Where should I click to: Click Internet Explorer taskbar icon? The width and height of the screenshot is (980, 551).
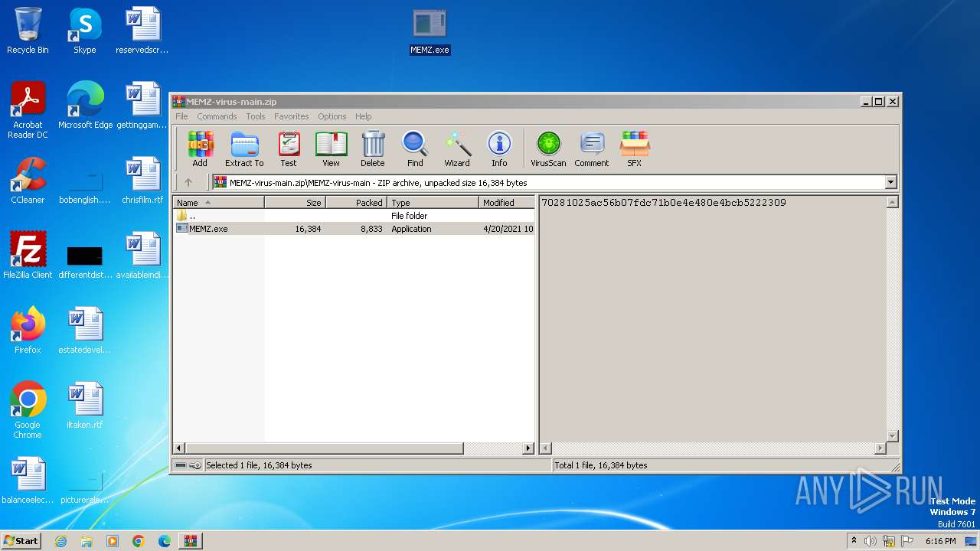(60, 541)
